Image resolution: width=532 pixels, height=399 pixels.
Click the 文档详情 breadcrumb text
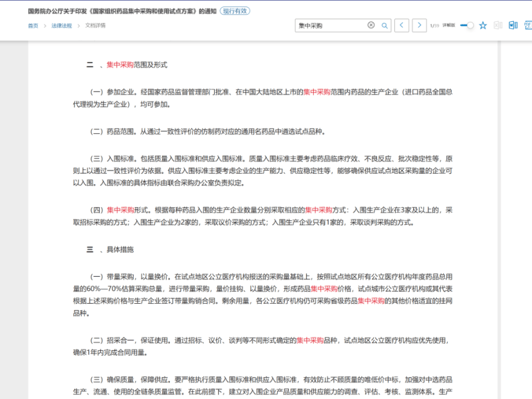click(x=95, y=26)
